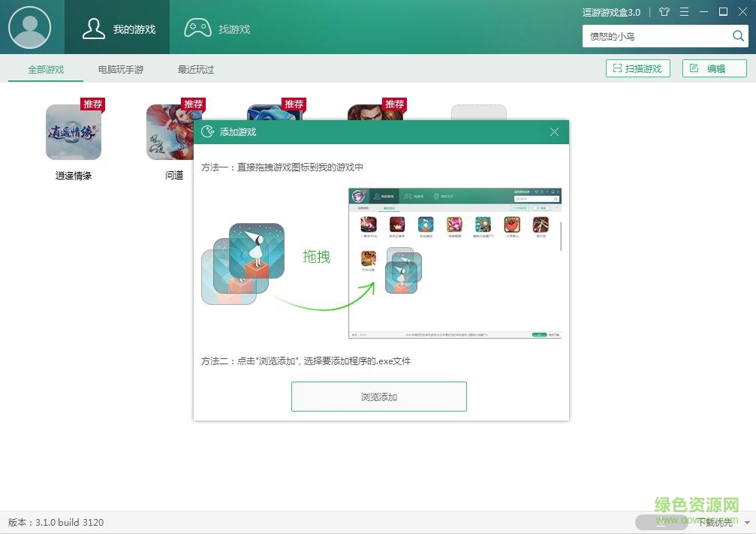This screenshot has width=756, height=534.
Task: Click the stacked Monument Valley icon illustration
Action: (x=243, y=264)
